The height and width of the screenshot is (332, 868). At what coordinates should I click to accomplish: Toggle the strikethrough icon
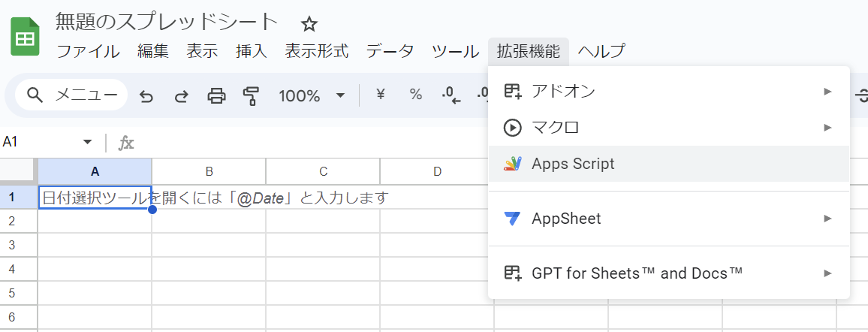point(861,95)
